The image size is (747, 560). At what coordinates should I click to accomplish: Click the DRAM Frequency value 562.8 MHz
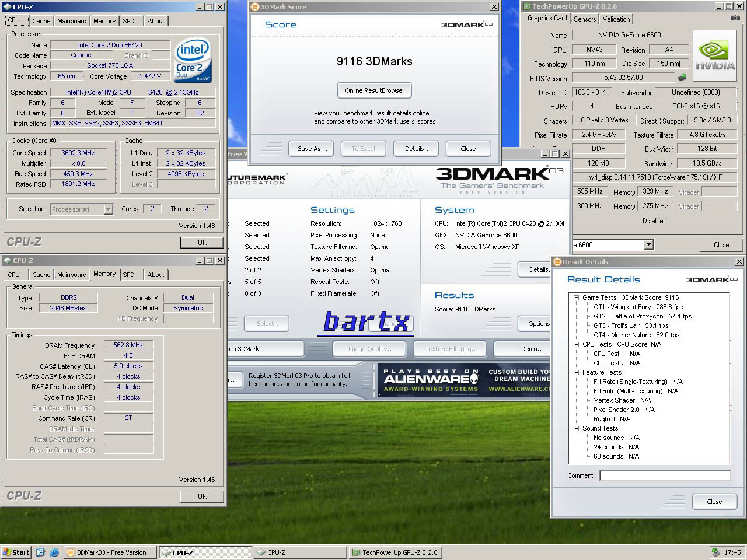click(128, 345)
